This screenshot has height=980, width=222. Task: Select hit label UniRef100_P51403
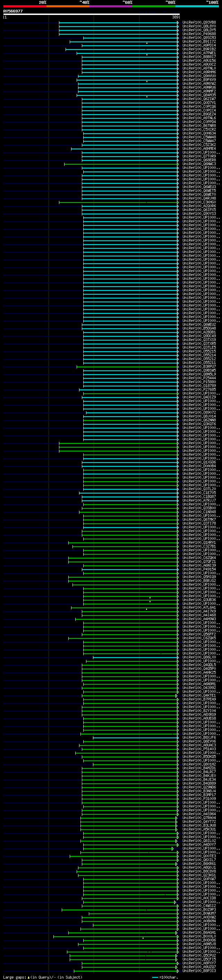[x=199, y=749]
